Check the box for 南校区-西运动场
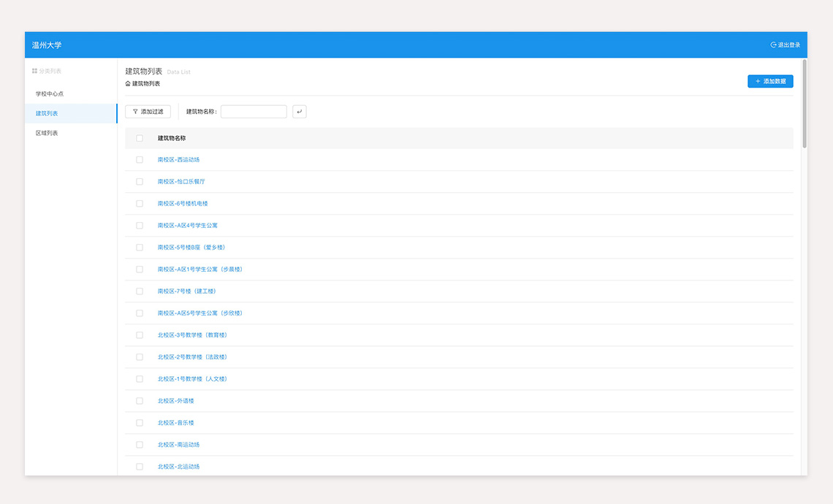 coord(140,160)
